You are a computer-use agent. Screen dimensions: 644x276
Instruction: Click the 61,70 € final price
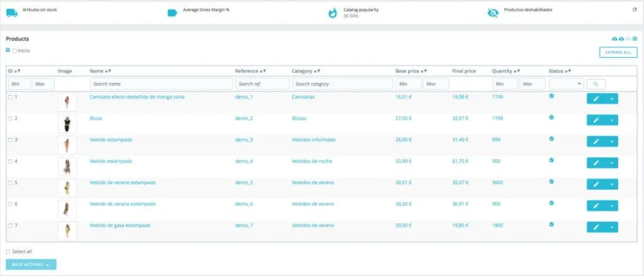coord(460,161)
